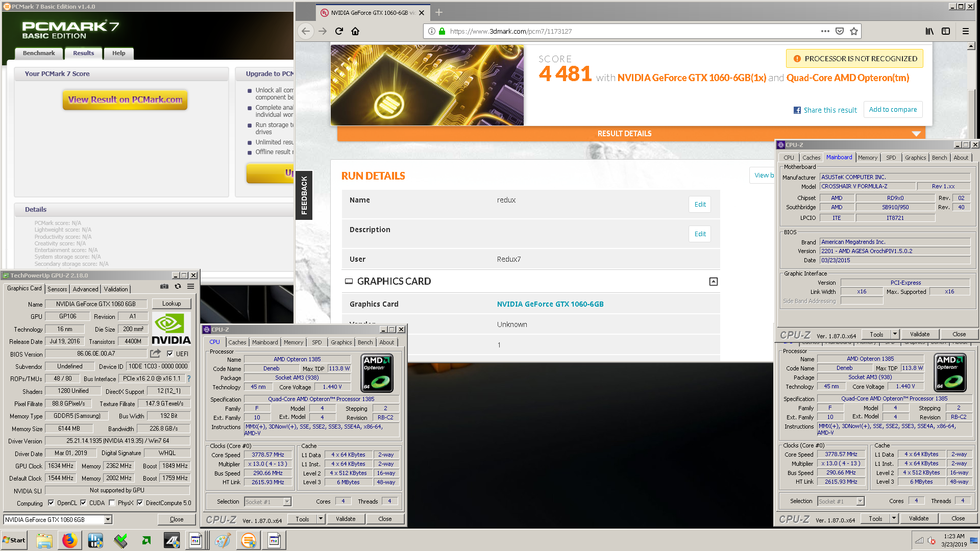Open the Firefox library icon

(x=929, y=31)
